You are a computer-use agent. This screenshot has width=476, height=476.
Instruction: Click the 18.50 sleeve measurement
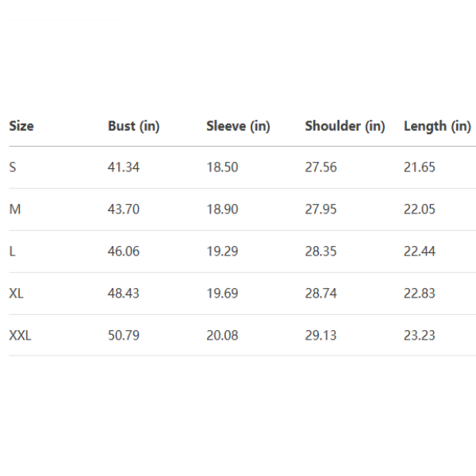point(222,167)
